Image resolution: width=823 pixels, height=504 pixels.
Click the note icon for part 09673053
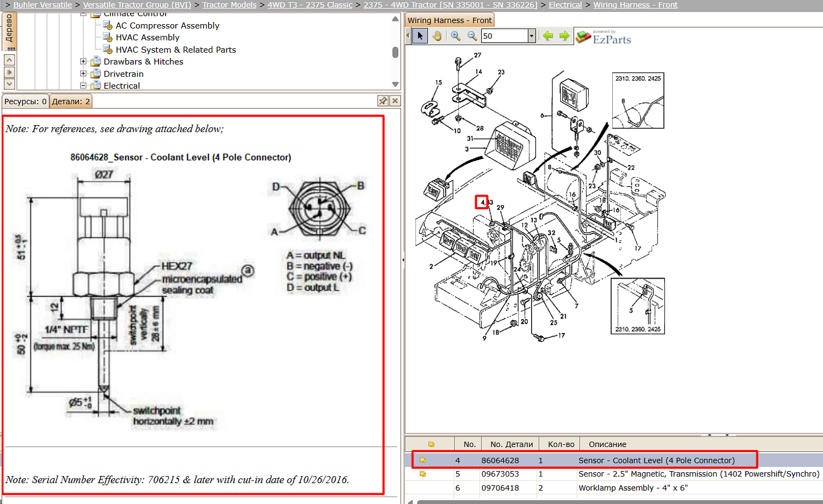422,474
